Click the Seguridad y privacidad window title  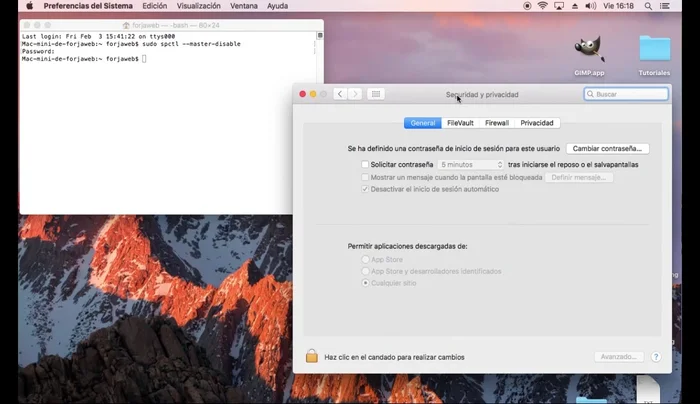click(x=482, y=94)
